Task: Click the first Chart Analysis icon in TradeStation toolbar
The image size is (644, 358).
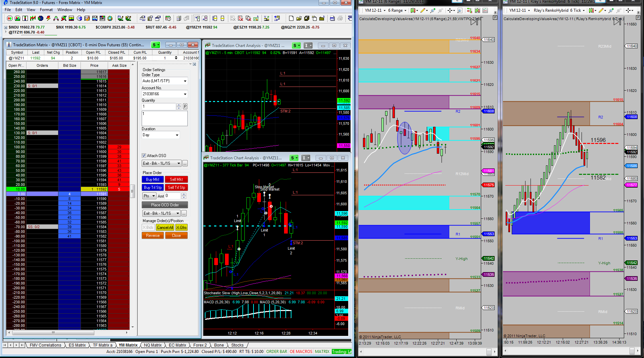Action: [10, 18]
